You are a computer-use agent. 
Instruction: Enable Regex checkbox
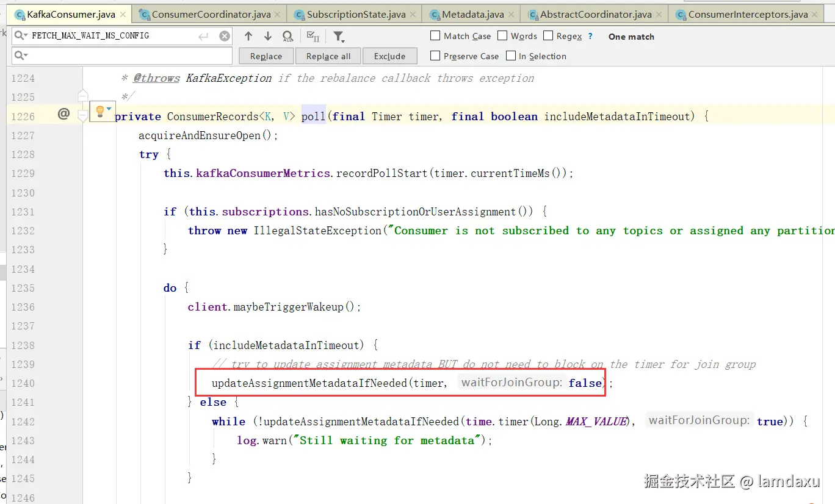pos(548,36)
